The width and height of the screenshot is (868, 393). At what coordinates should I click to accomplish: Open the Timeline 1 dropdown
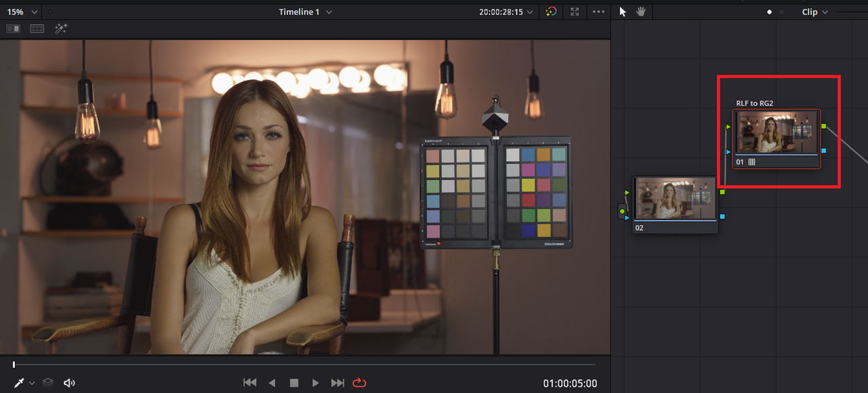[305, 12]
